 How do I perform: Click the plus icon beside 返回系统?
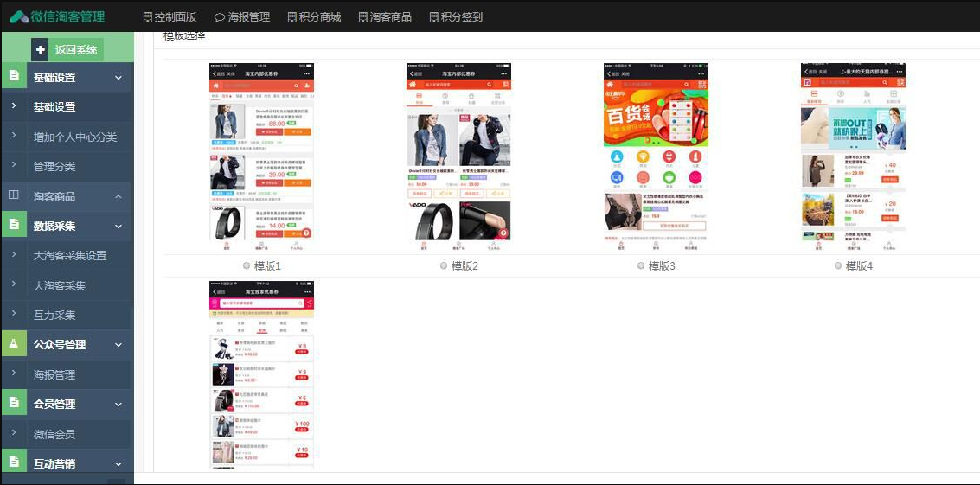41,50
